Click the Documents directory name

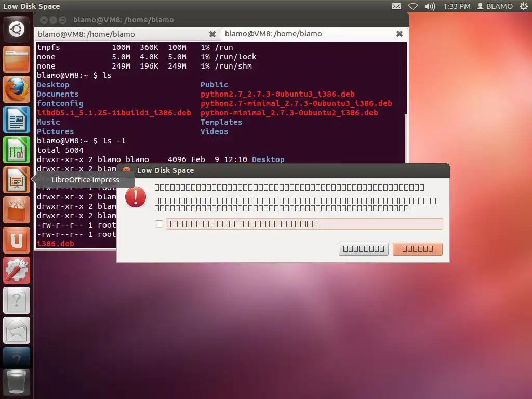(x=58, y=94)
